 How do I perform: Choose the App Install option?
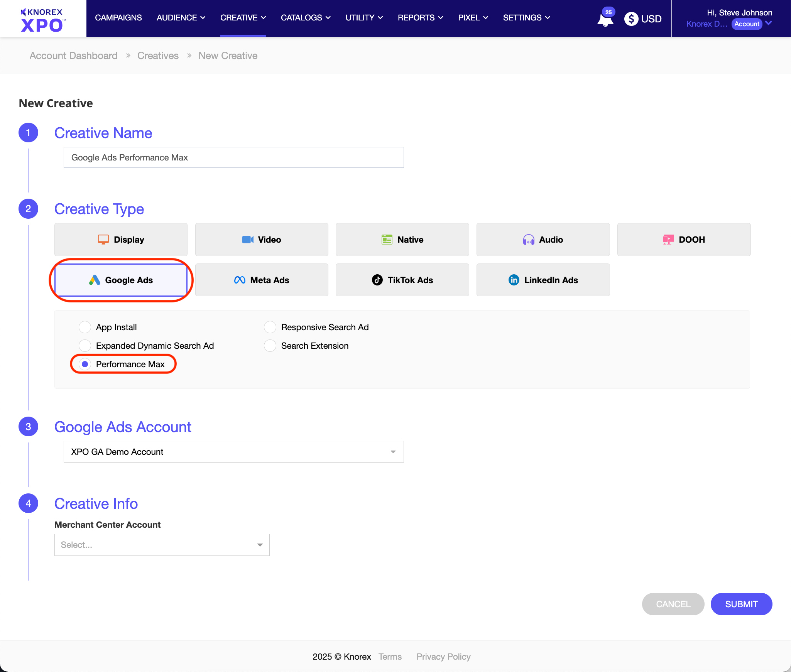tap(85, 327)
